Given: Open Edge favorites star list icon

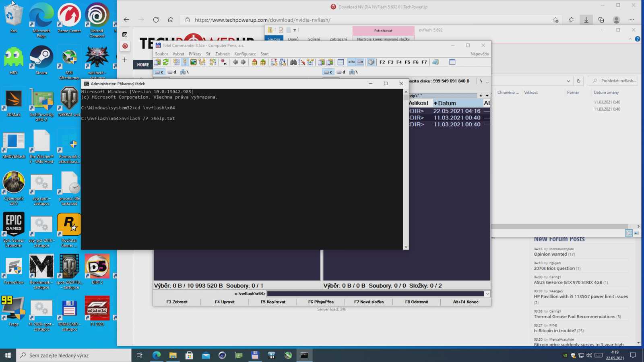Looking at the screenshot, I should (x=572, y=20).
